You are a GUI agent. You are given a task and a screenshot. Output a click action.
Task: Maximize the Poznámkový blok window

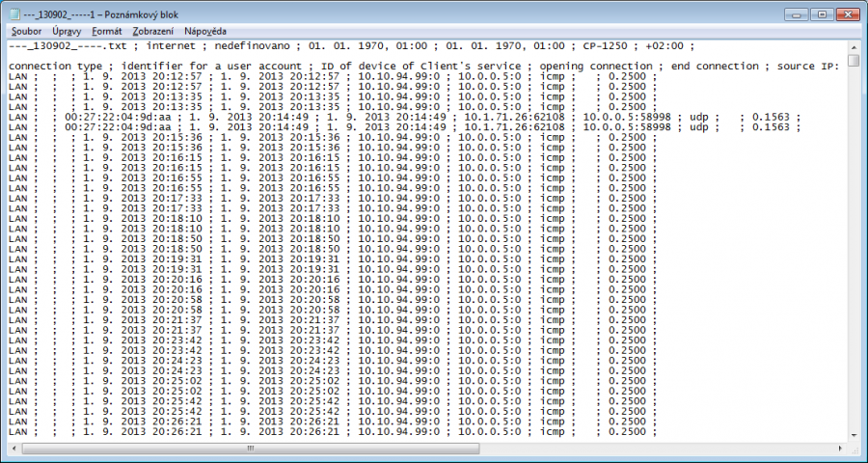coord(823,15)
